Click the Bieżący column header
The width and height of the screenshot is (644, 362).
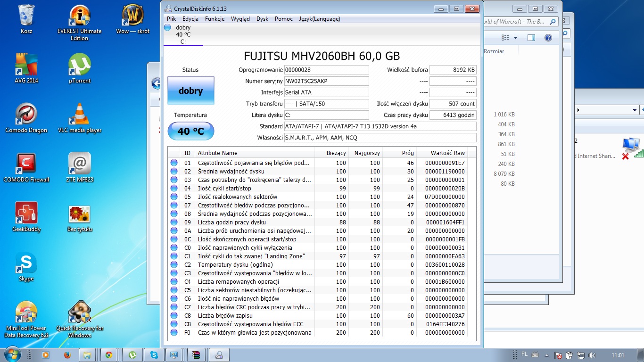pyautogui.click(x=331, y=153)
